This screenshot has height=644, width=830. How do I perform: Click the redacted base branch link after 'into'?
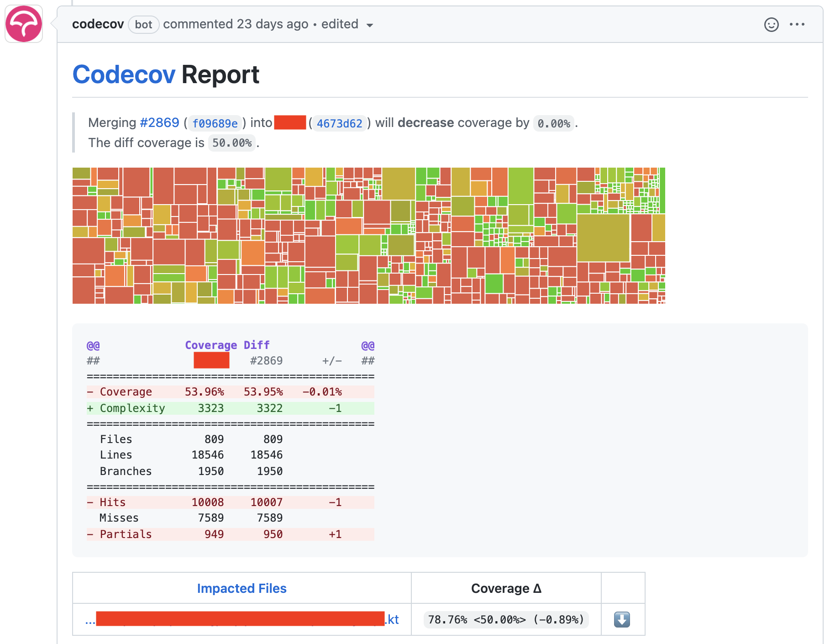pos(290,123)
